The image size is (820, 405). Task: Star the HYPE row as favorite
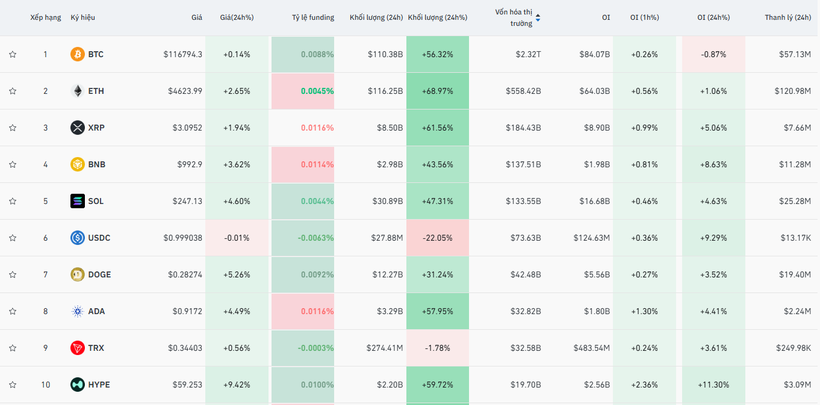pos(13,385)
